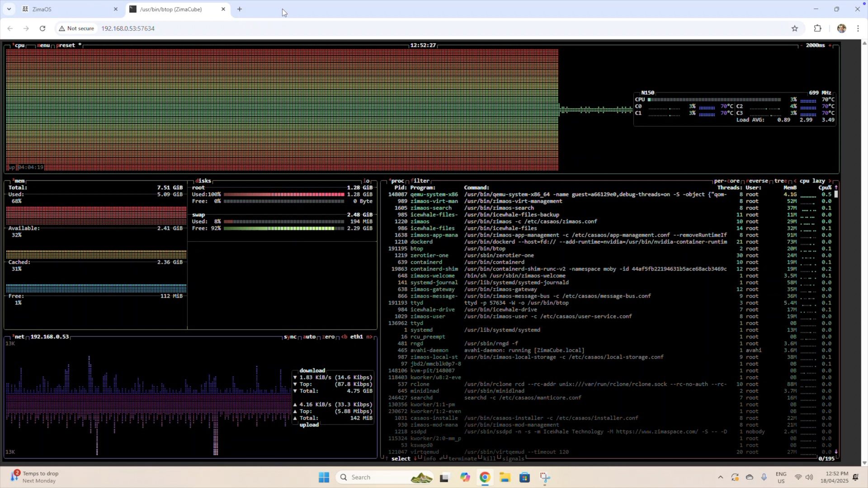Open File Explorer from taskbar
Image resolution: width=868 pixels, height=488 pixels.
[x=505, y=478]
